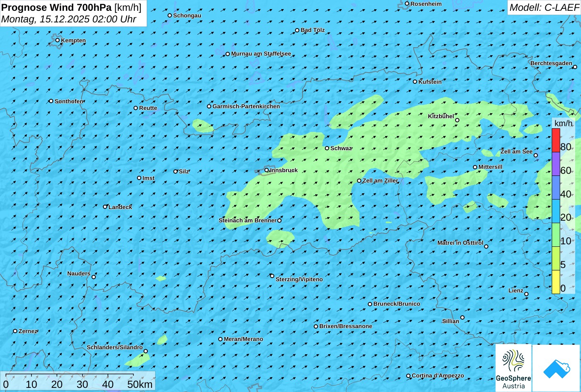The width and height of the screenshot is (581, 392).
Task: Click the Landeck location dot
Action: (105, 207)
